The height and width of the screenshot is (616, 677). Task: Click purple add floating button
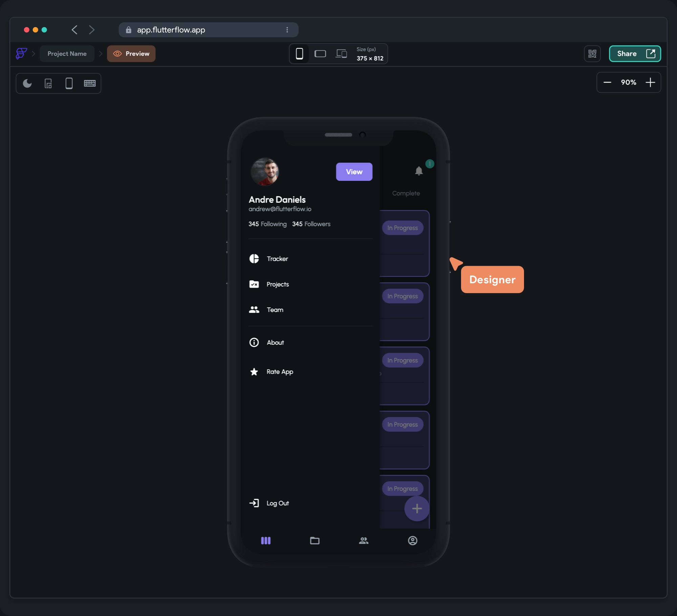pyautogui.click(x=417, y=508)
